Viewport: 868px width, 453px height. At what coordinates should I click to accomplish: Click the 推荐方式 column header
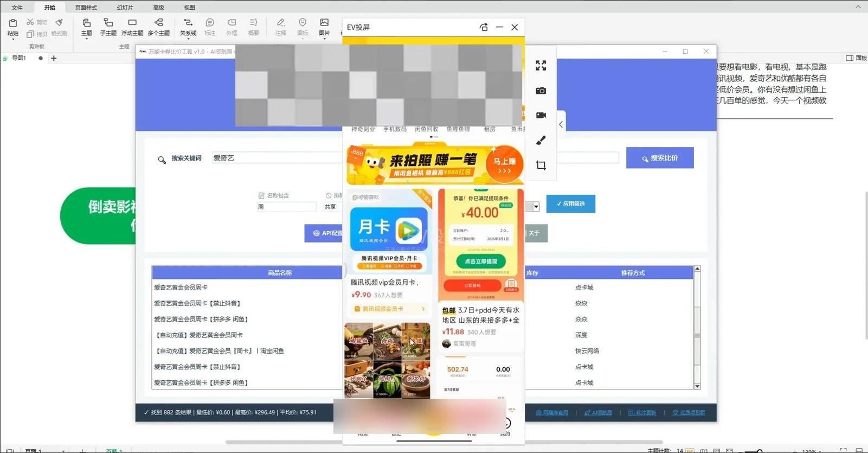[633, 273]
